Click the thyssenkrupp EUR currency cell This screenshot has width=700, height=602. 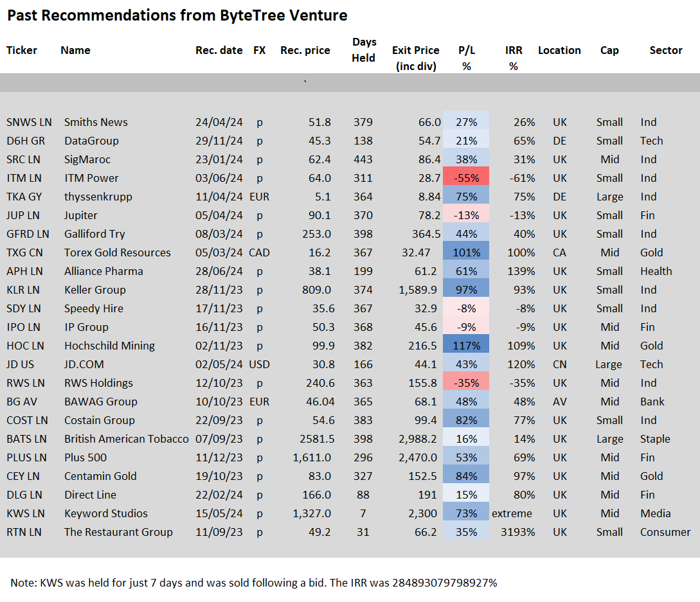260,197
